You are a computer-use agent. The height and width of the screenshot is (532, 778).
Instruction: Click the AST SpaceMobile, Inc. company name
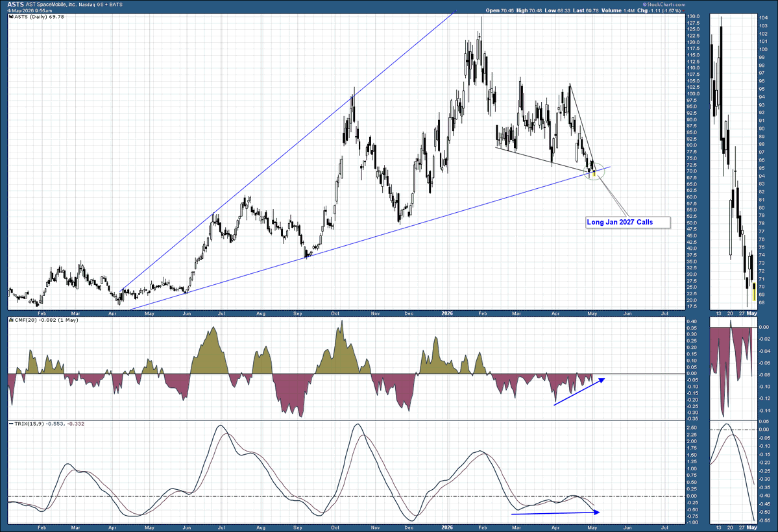coord(51,5)
